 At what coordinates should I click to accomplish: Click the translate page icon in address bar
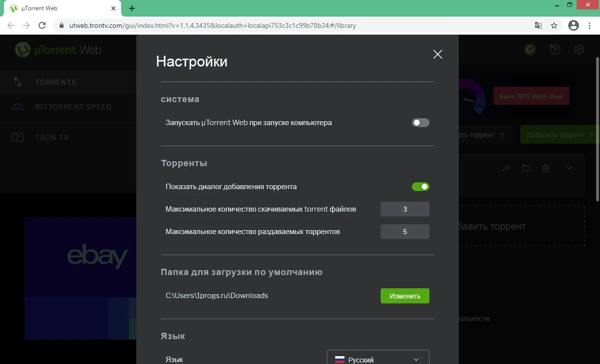tap(538, 25)
